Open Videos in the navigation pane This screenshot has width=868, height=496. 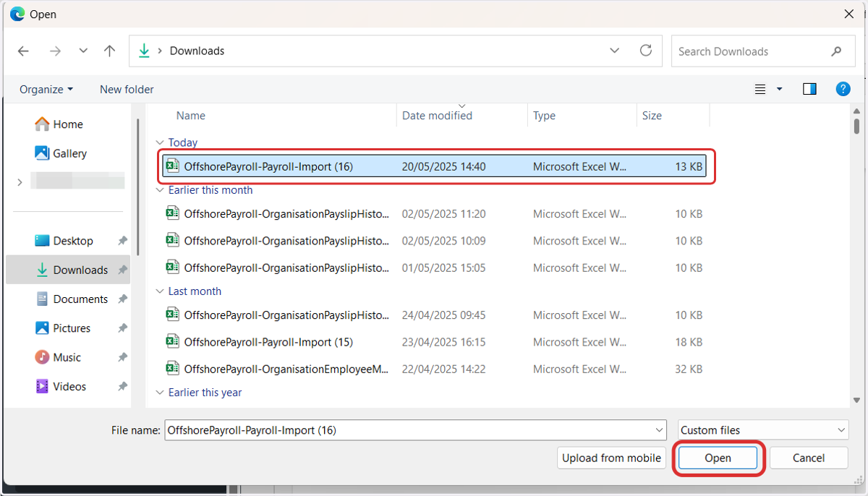pos(61,386)
